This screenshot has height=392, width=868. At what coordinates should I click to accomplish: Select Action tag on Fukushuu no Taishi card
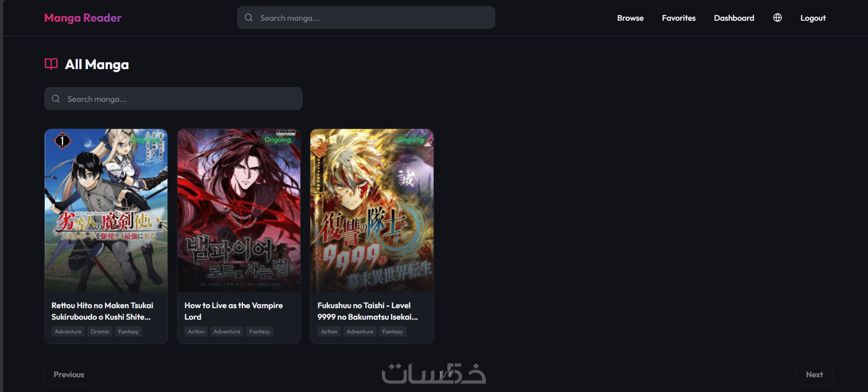pos(329,332)
